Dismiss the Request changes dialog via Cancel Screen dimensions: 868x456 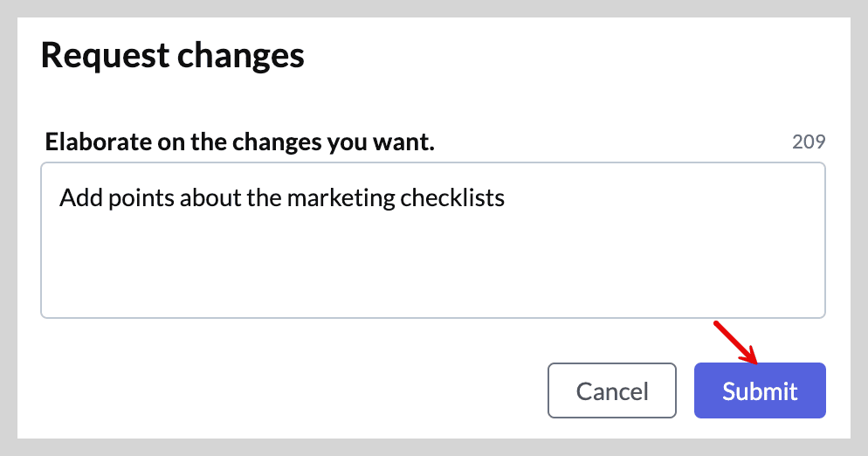pos(611,390)
